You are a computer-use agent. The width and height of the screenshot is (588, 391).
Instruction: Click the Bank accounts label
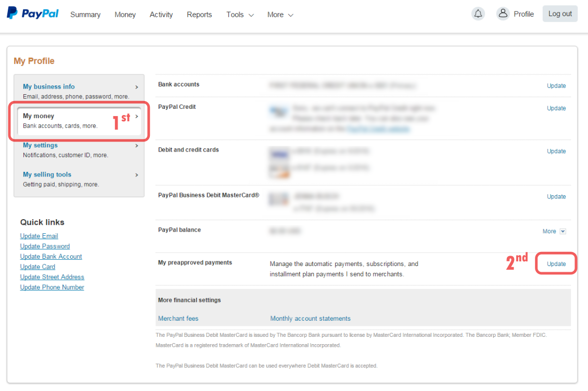pyautogui.click(x=178, y=84)
